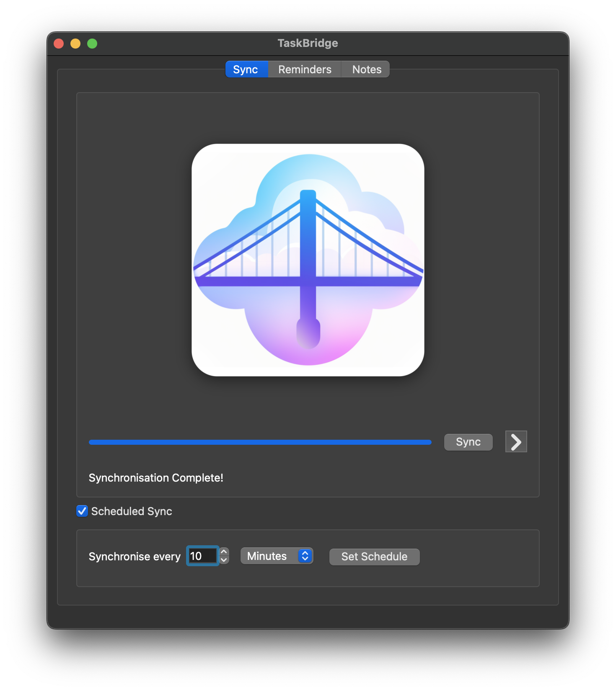The image size is (616, 691).
Task: Open the Notes tab
Action: [x=366, y=70]
